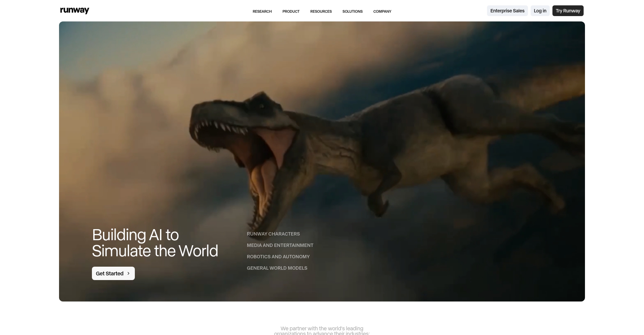Screen dimensions: 644x335
Task: Choose General World Models
Action: click(277, 268)
